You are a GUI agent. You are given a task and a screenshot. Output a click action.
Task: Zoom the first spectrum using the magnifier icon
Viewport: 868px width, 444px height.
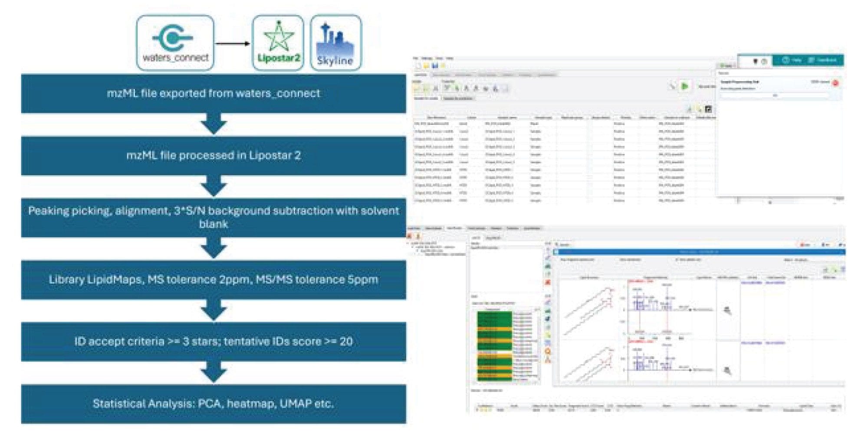tap(728, 310)
